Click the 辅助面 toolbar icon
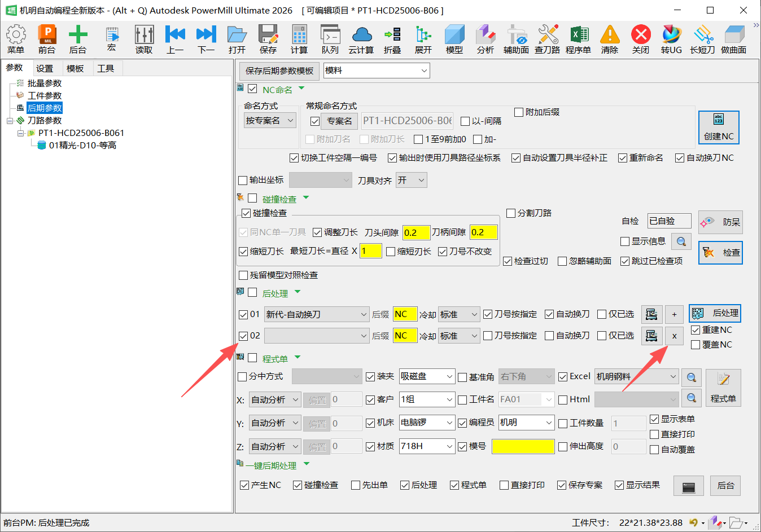 click(x=517, y=39)
